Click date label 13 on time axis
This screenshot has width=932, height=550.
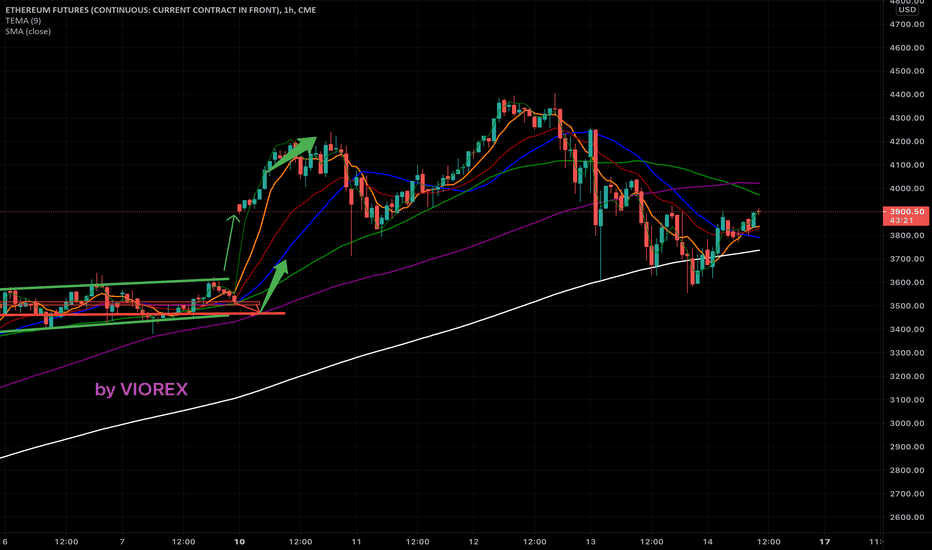pos(591,542)
